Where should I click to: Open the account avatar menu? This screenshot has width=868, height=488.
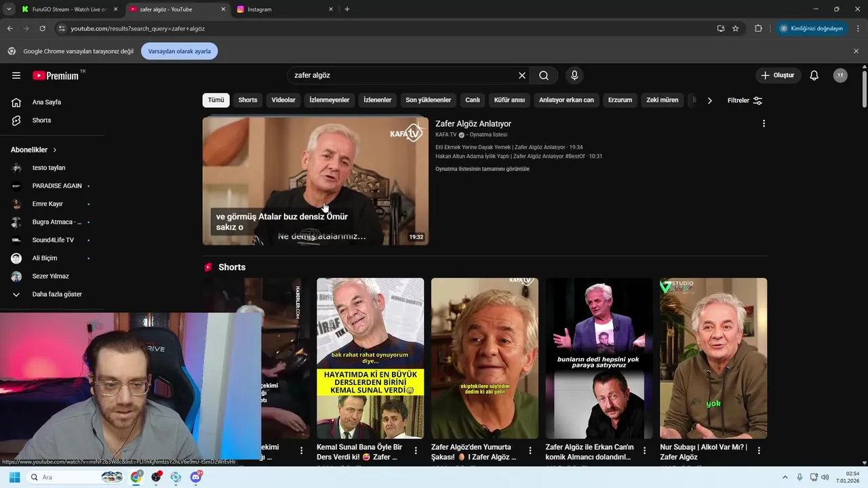click(840, 75)
